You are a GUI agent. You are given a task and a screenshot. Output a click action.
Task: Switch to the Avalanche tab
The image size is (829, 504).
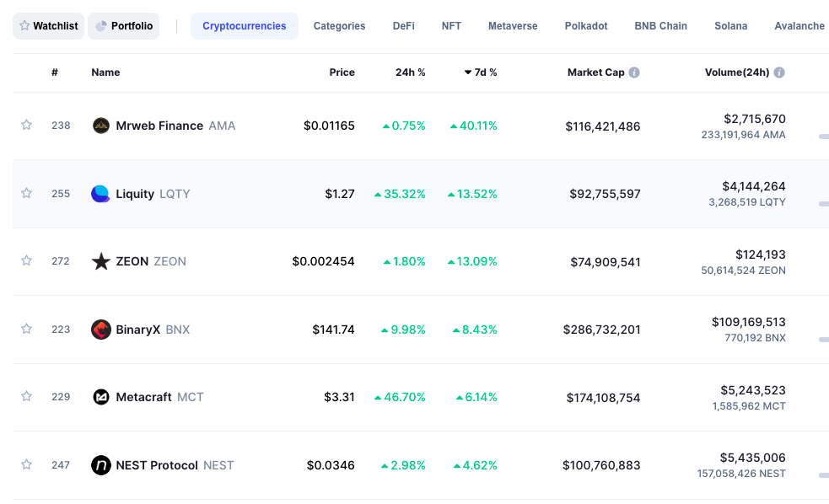point(799,26)
